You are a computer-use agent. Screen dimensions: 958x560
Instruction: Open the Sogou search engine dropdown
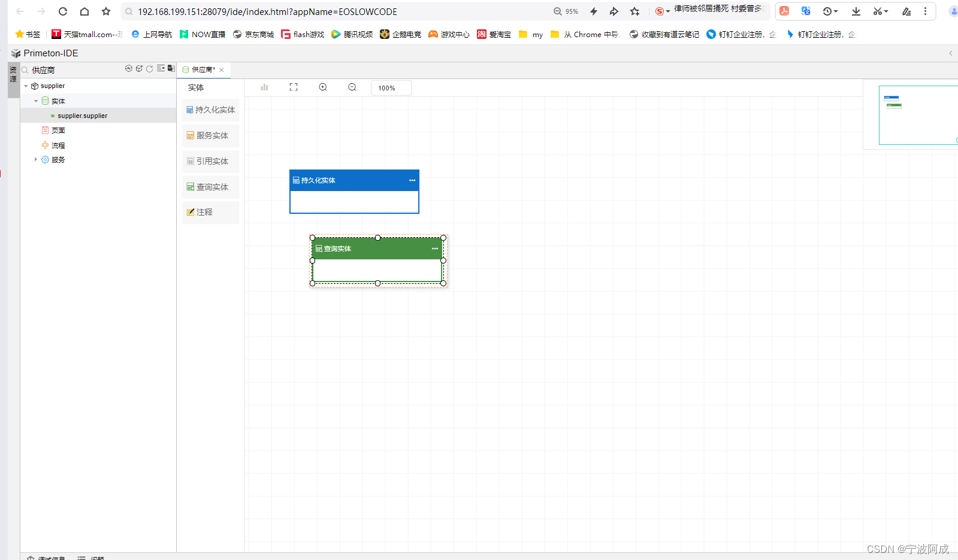coord(663,11)
